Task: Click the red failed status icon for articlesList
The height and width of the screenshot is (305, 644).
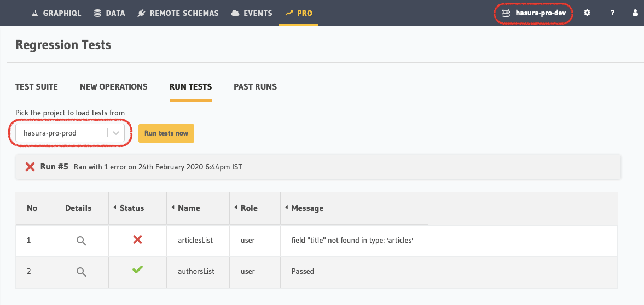Action: [137, 239]
